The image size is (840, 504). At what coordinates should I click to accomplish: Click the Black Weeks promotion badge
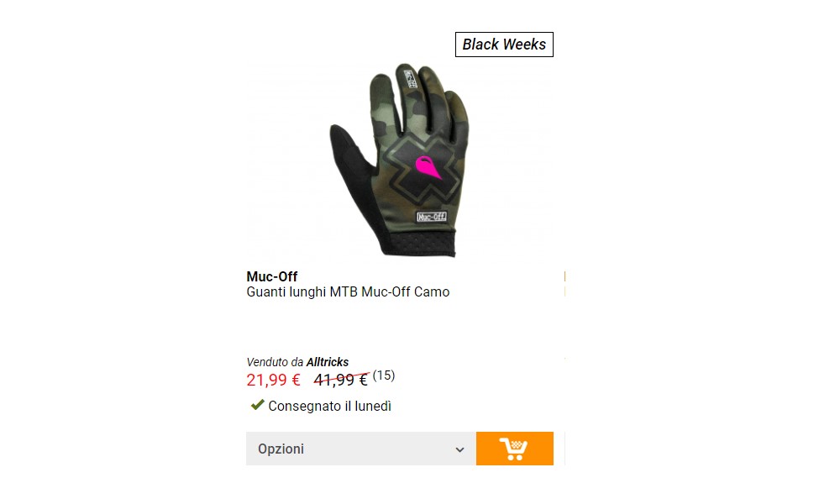[504, 45]
